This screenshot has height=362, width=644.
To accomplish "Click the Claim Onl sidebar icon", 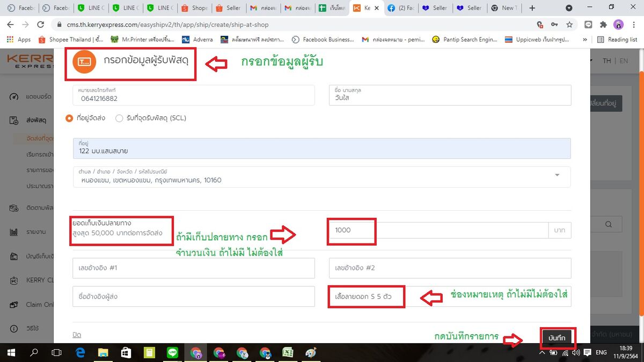I will pos(14,305).
